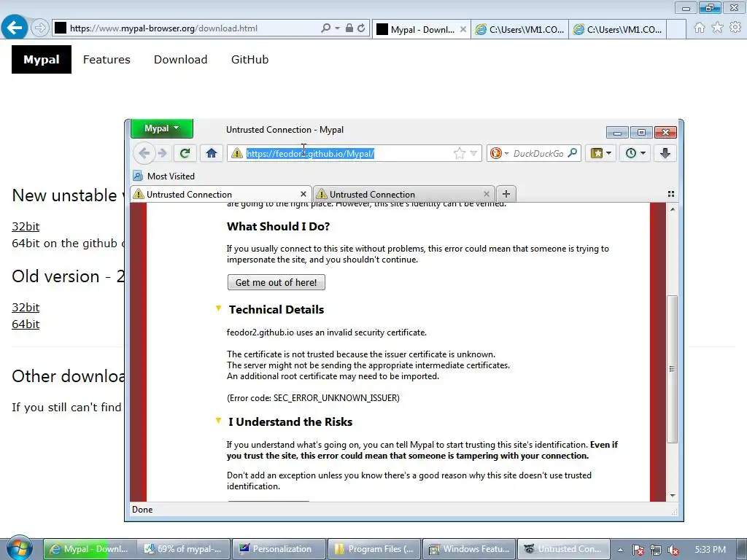Select the Mypal - Download IE tab

[x=422, y=29]
